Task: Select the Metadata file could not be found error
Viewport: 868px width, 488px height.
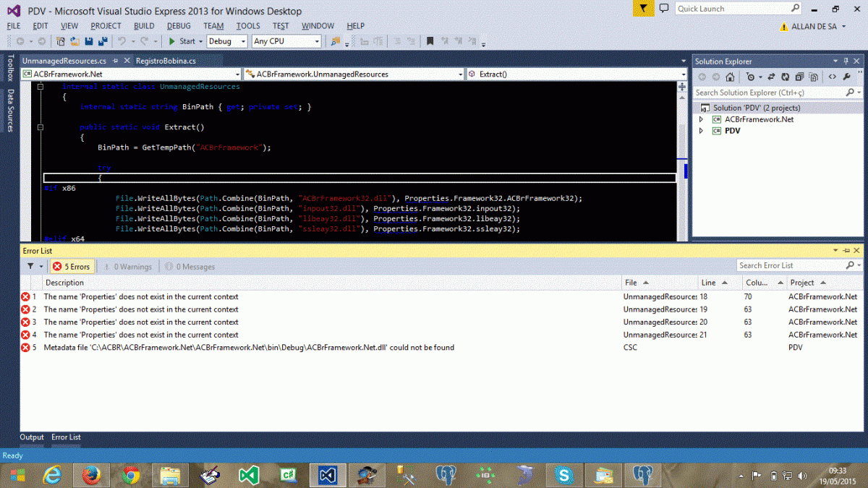Action: click(249, 348)
